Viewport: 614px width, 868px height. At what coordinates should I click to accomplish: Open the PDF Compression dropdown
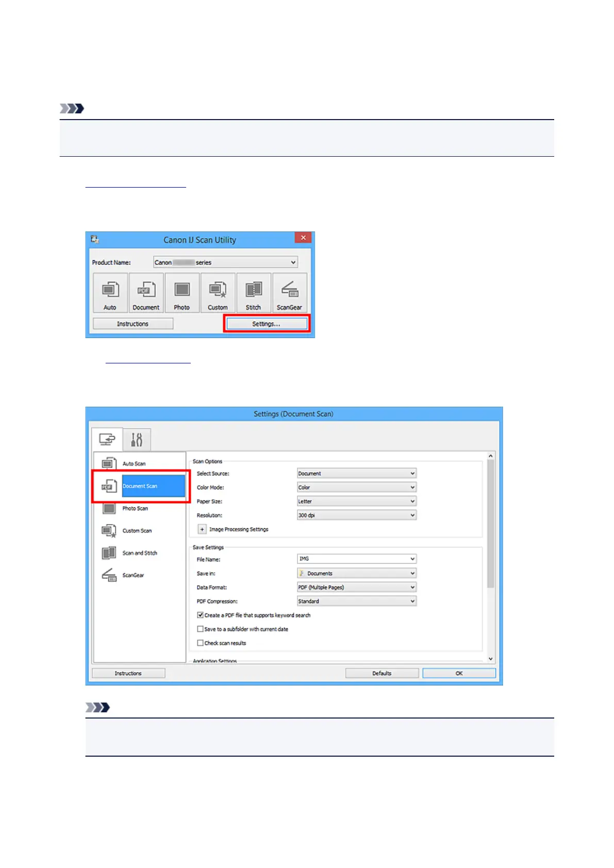click(357, 601)
